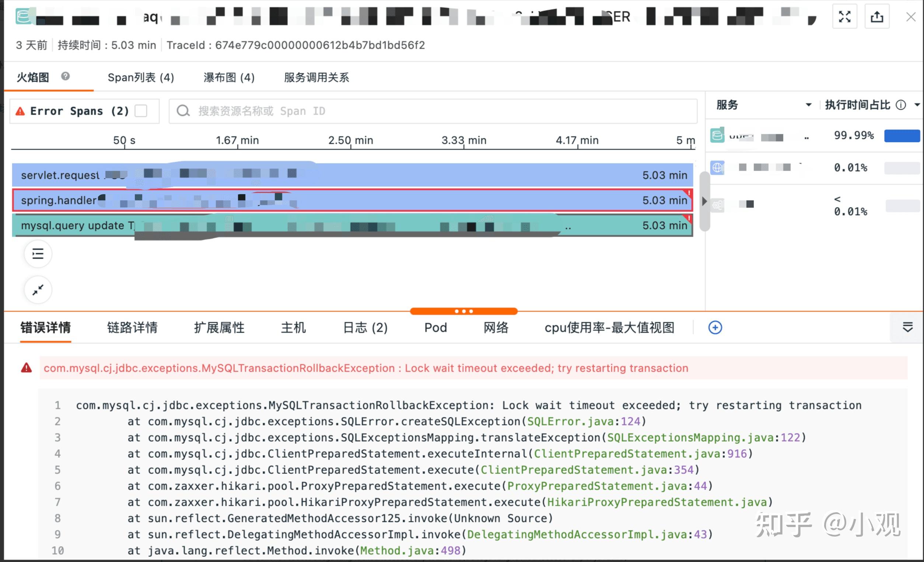
Task: Click the collapse arrows icon below the flame graph
Action: [x=38, y=289]
